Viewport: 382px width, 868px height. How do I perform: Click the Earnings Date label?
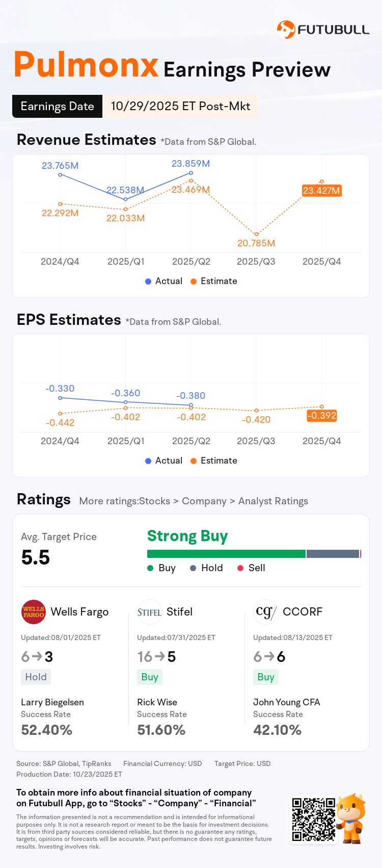(57, 106)
